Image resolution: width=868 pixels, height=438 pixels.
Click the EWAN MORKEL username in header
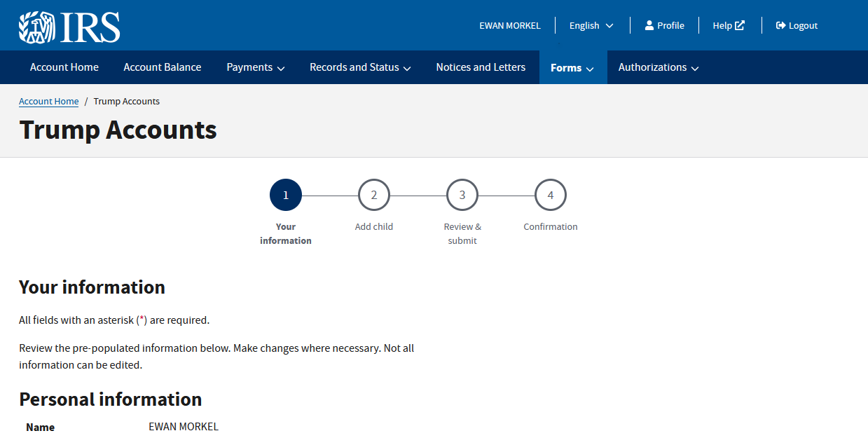tap(510, 25)
